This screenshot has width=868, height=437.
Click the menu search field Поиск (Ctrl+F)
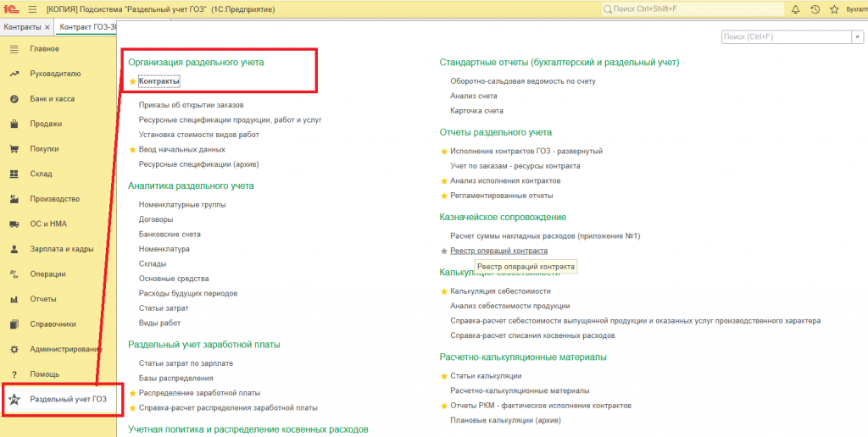click(786, 36)
